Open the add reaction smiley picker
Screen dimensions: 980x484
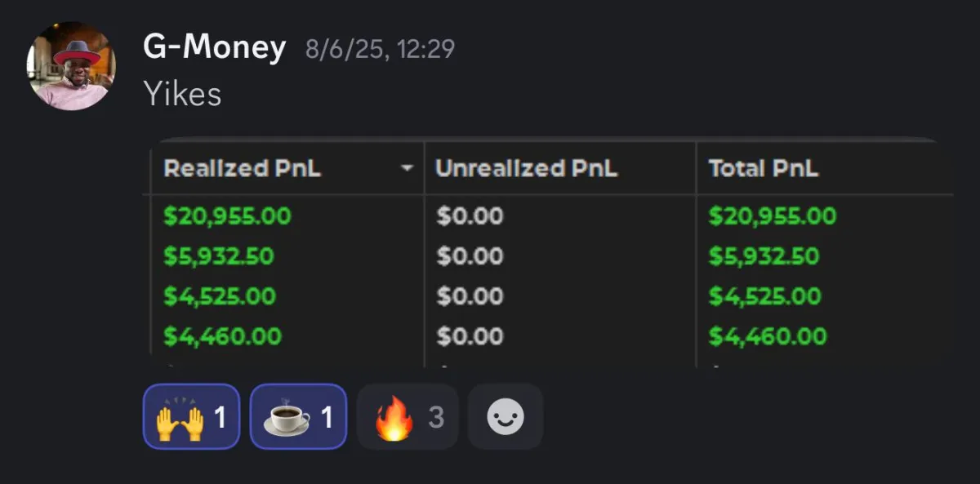pyautogui.click(x=506, y=416)
